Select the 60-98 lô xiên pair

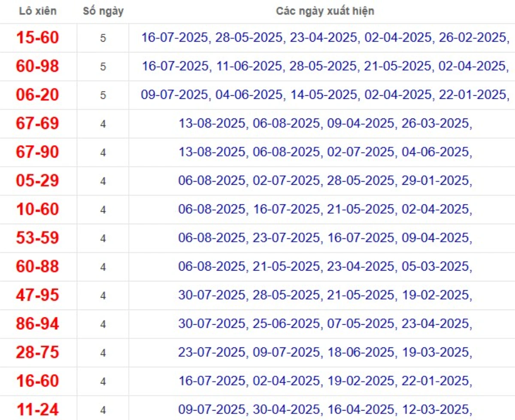(x=38, y=67)
